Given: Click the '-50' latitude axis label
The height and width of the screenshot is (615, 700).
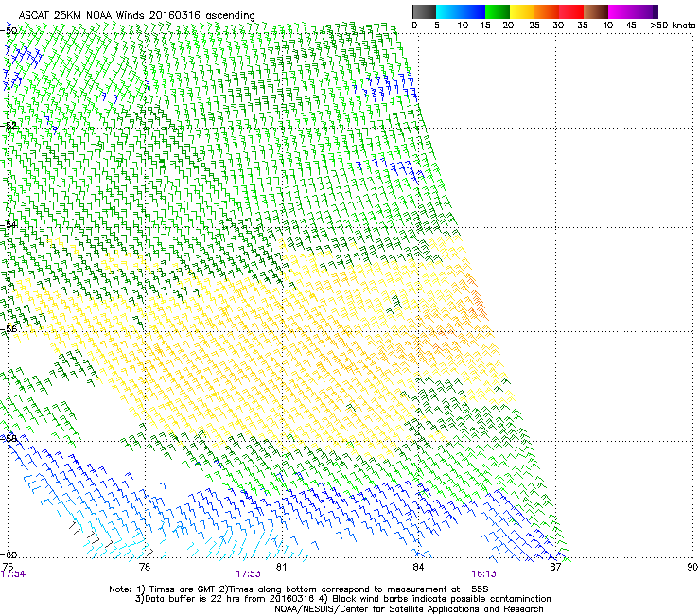Looking at the screenshot, I should click(x=9, y=31).
